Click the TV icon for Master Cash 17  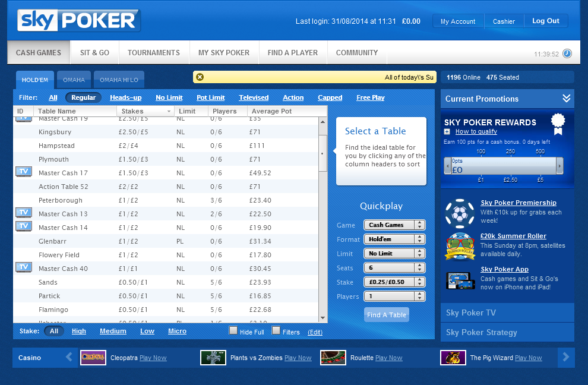pyautogui.click(x=23, y=172)
